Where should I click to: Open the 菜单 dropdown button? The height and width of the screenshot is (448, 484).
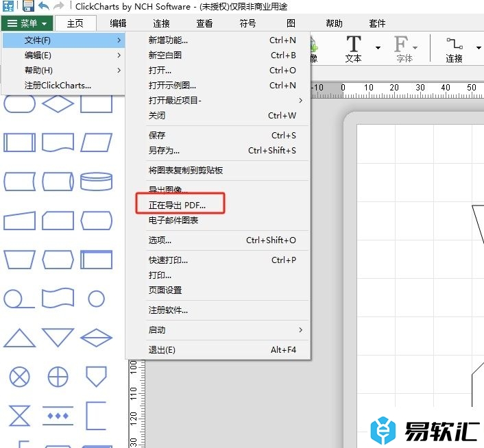[x=27, y=23]
